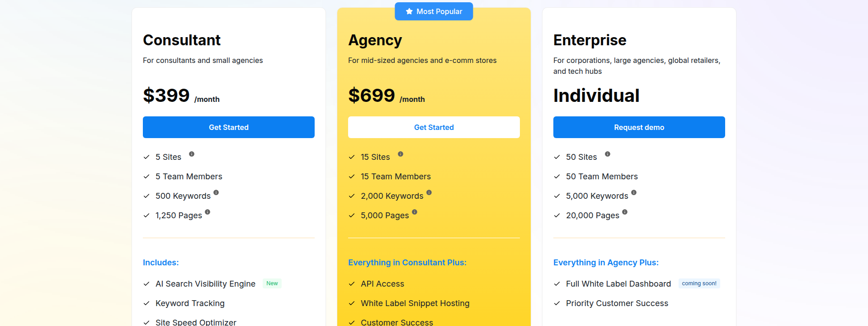Click the Most Popular badge above Agency plan
The image size is (868, 326).
[434, 11]
